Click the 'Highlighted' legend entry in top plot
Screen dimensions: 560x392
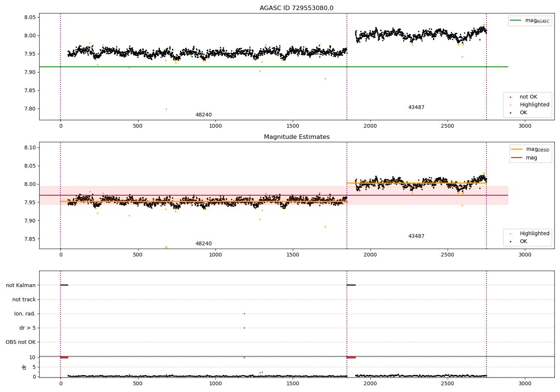click(534, 105)
